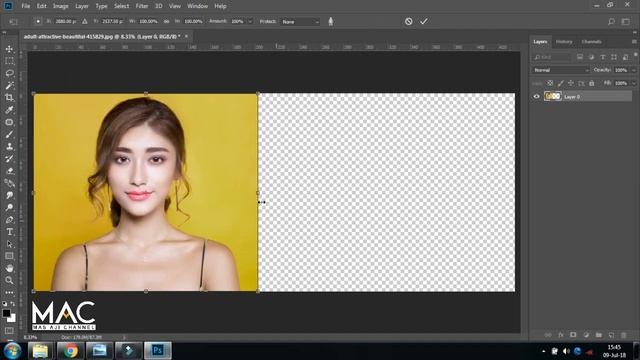Select the Move tool

pos(9,49)
